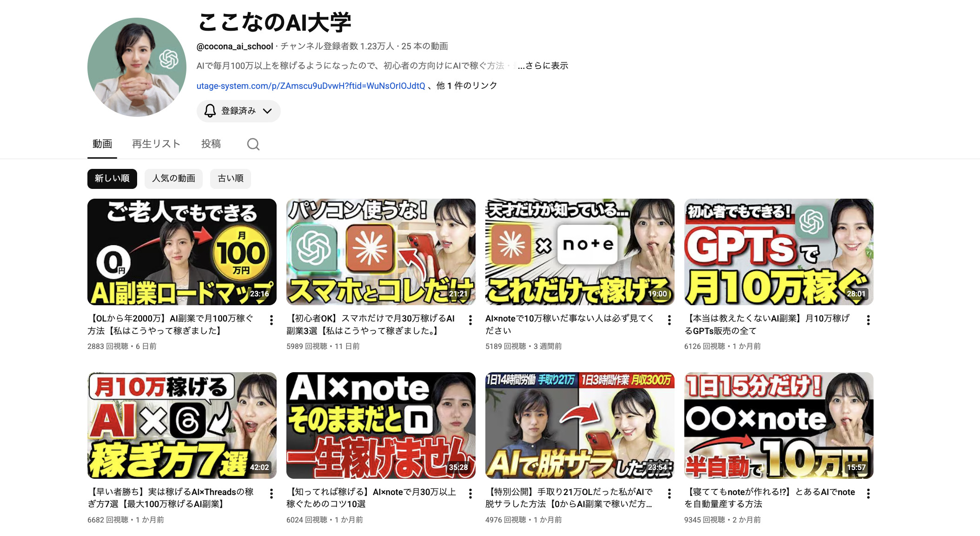Click the channel search magnifier icon
Screen dimensions: 980x536
(253, 144)
